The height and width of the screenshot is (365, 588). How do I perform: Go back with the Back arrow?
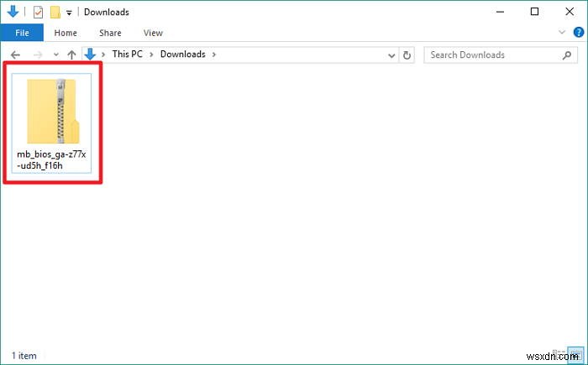15,55
